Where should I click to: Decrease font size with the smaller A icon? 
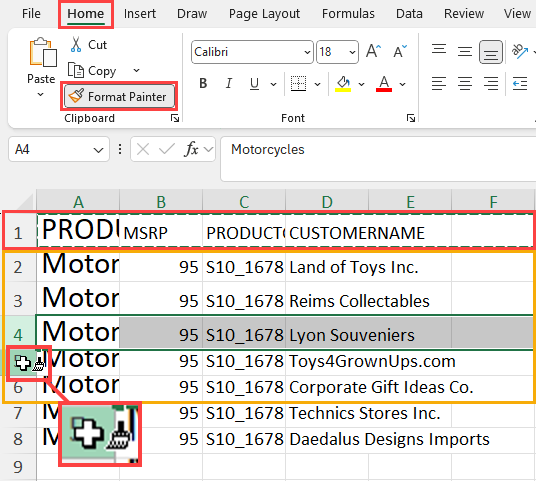tap(400, 52)
